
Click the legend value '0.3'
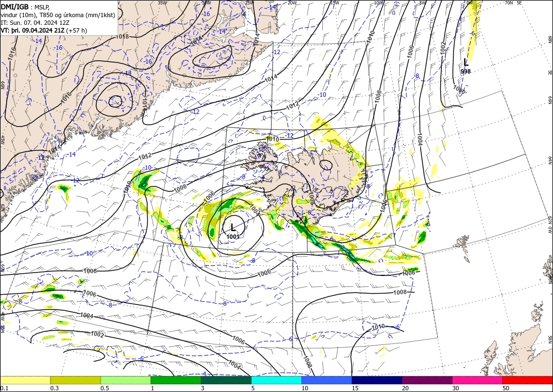[x=54, y=388]
